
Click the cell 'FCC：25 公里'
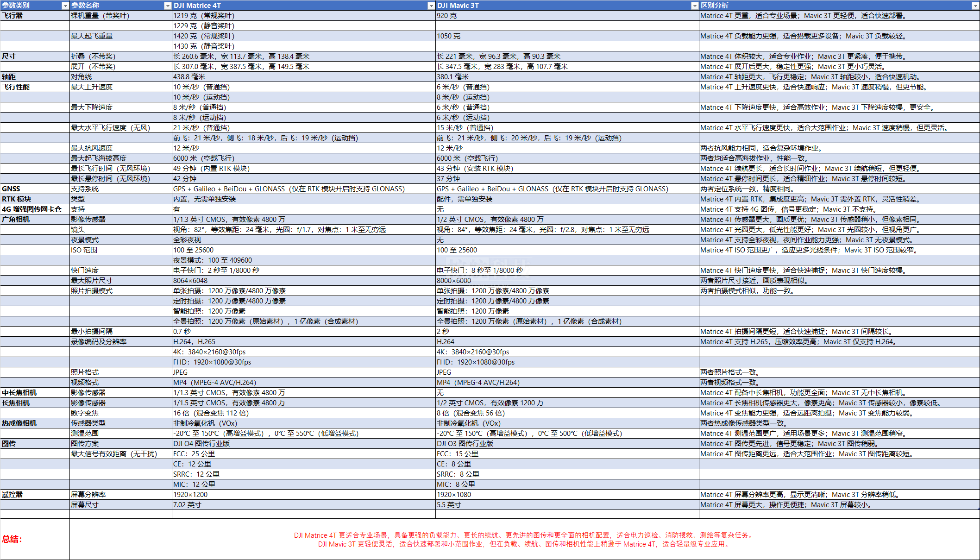(303, 454)
